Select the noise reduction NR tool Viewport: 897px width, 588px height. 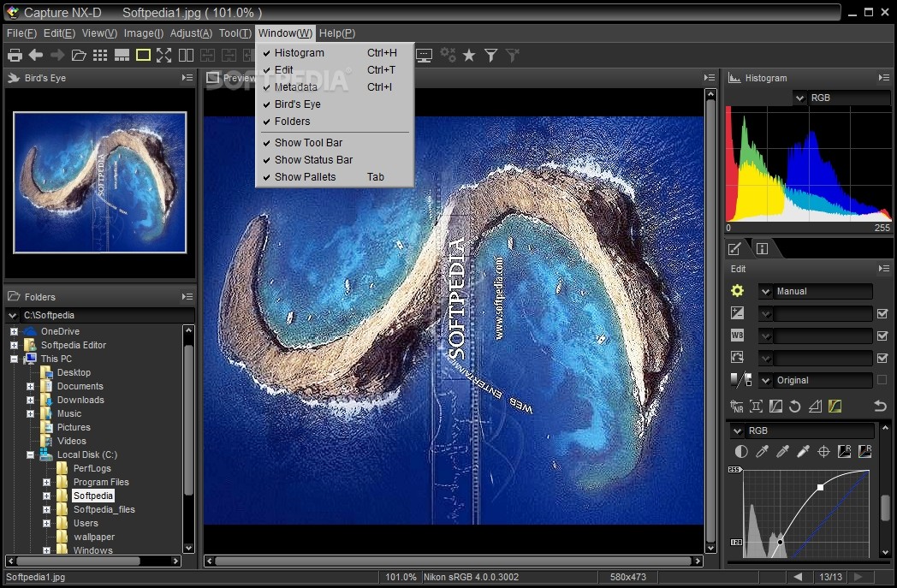pos(737,406)
